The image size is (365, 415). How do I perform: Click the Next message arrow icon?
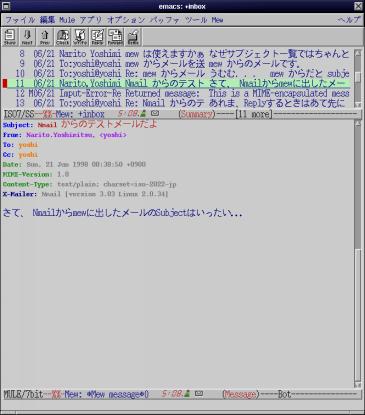(x=27, y=37)
